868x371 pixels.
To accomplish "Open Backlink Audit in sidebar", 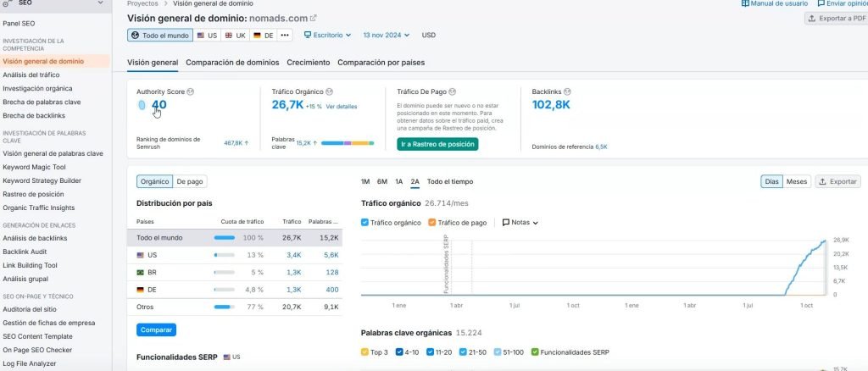I will (25, 252).
